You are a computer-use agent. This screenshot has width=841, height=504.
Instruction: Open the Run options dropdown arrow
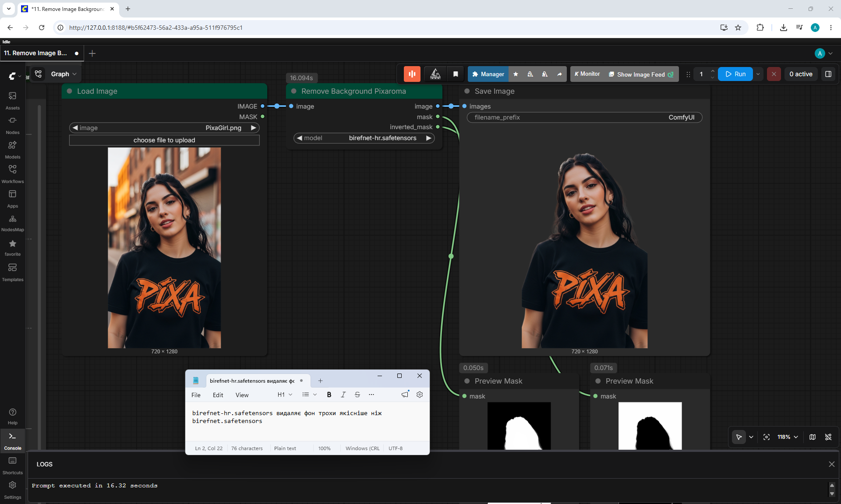point(758,74)
